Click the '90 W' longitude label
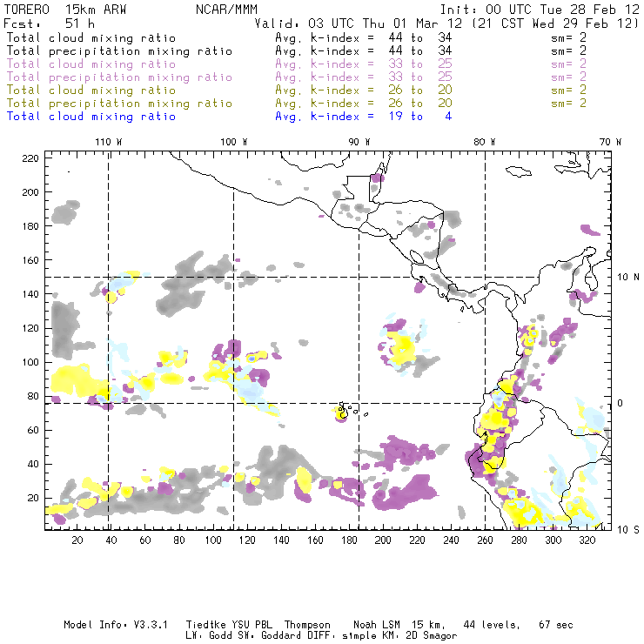Viewport: 644px width, 644px height. [359, 142]
